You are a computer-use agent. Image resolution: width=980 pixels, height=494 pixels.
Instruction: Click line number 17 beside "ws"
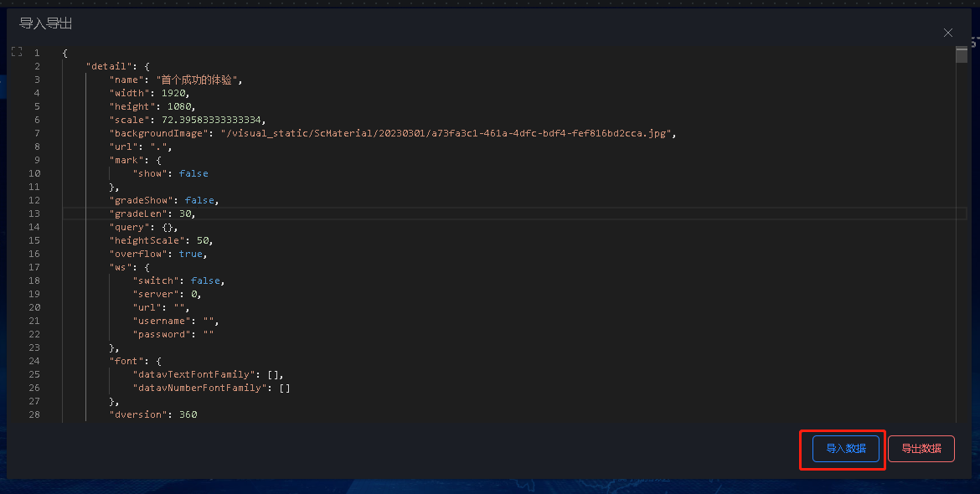coord(34,267)
